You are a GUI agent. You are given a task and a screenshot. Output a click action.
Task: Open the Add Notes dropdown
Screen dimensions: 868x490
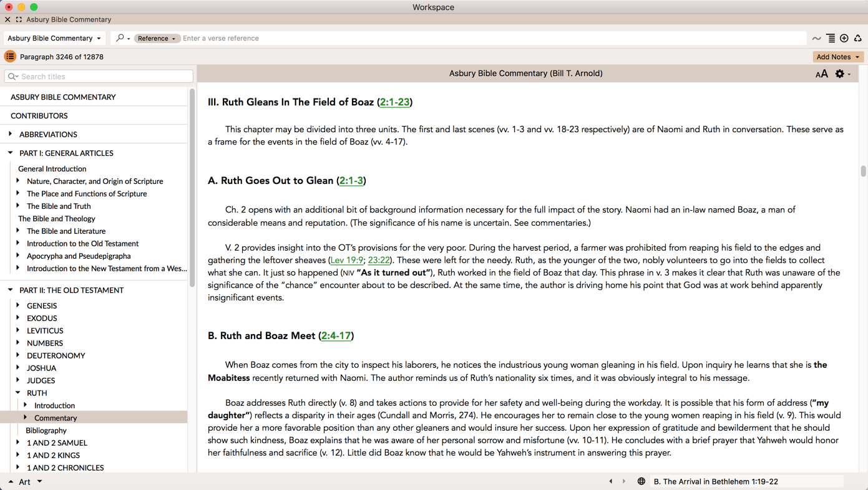pyautogui.click(x=838, y=57)
